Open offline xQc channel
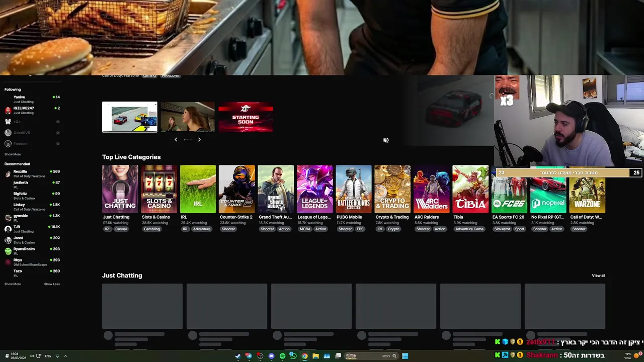Viewport: 644px width, 362px height. [x=32, y=121]
